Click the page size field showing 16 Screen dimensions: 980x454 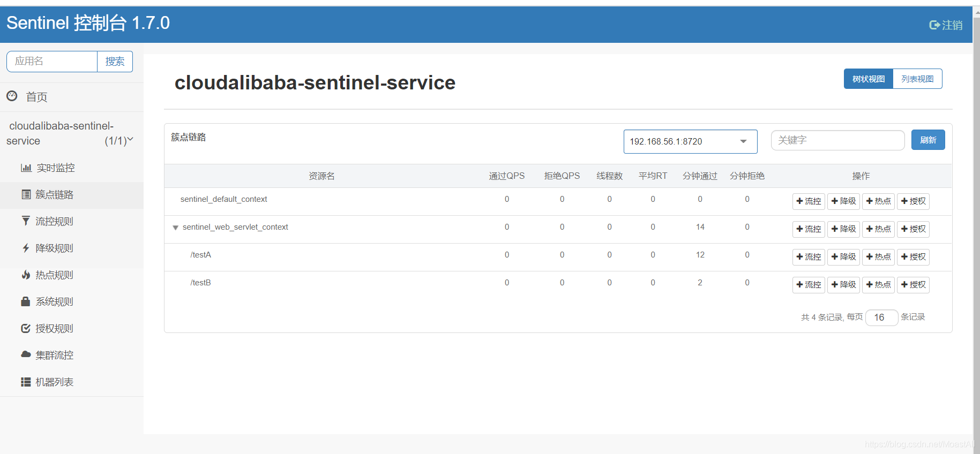pyautogui.click(x=881, y=317)
